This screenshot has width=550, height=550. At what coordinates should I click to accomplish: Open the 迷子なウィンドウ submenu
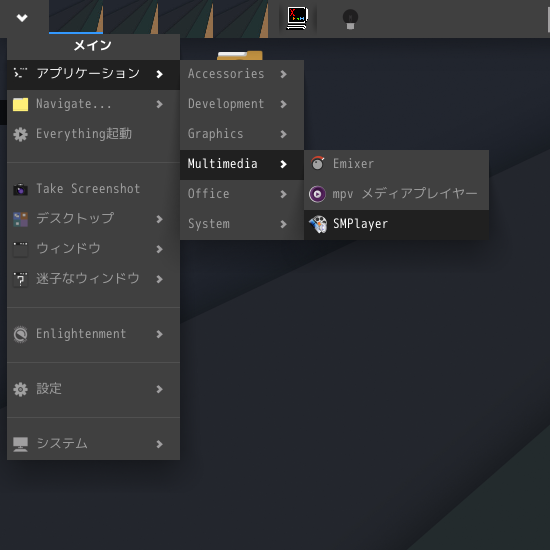(x=93, y=279)
